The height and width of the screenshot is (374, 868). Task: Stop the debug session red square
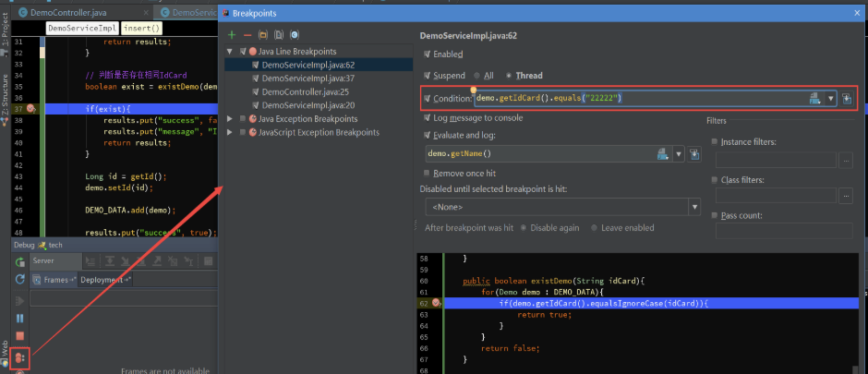(20, 336)
